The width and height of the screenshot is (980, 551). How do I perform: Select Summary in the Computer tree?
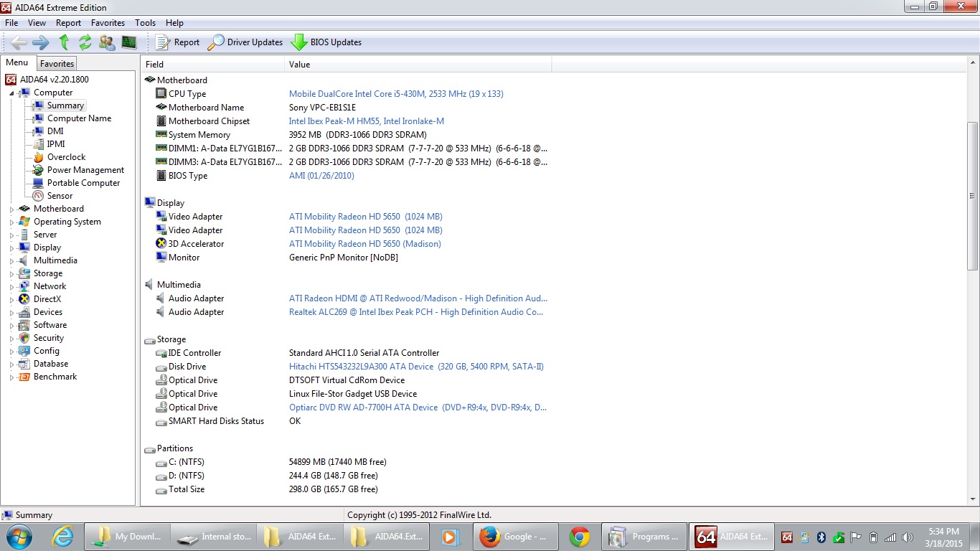[x=65, y=105]
